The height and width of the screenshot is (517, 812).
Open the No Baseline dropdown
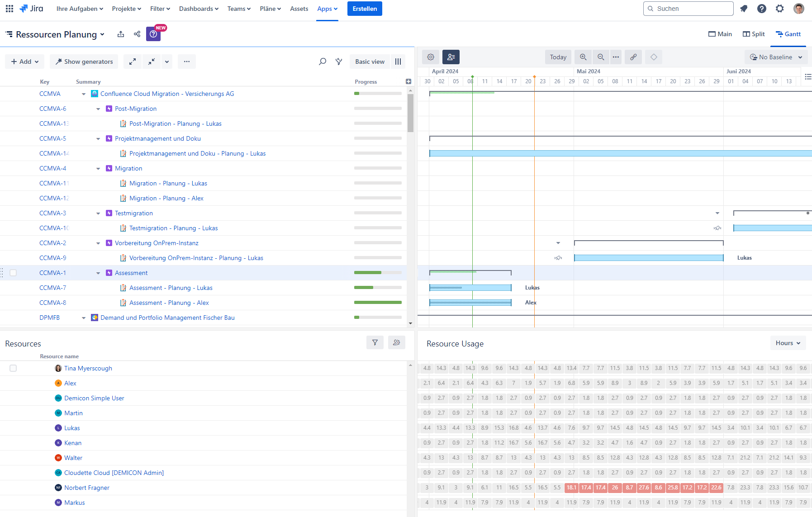coord(776,57)
